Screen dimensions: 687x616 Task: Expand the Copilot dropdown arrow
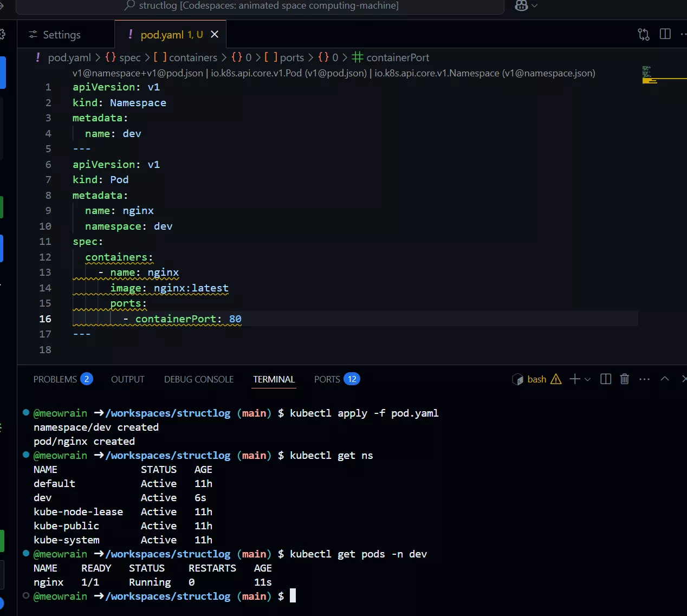(535, 5)
